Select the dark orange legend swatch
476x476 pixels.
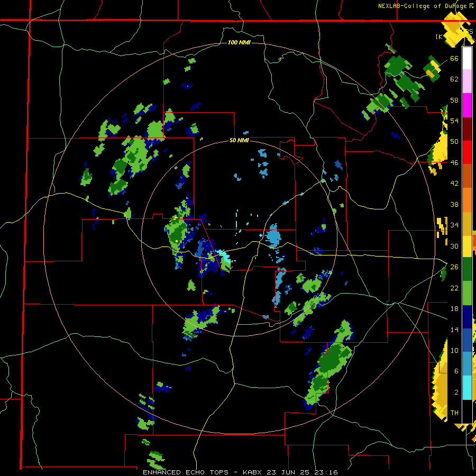click(x=467, y=176)
